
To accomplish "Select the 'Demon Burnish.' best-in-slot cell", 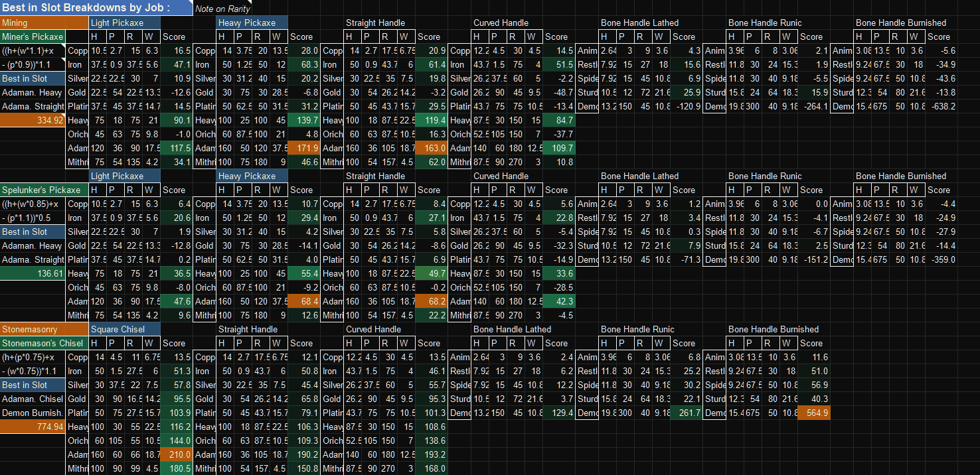I will click(33, 413).
